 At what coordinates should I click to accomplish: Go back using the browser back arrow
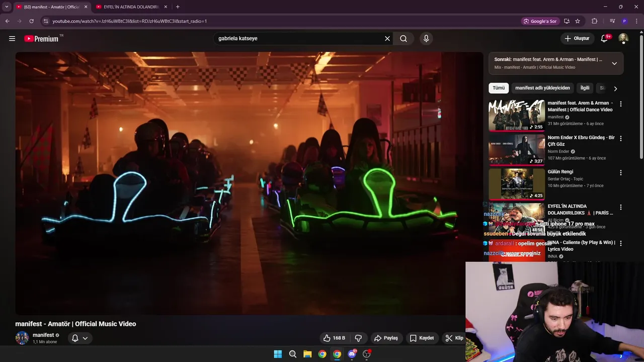coord(7,21)
